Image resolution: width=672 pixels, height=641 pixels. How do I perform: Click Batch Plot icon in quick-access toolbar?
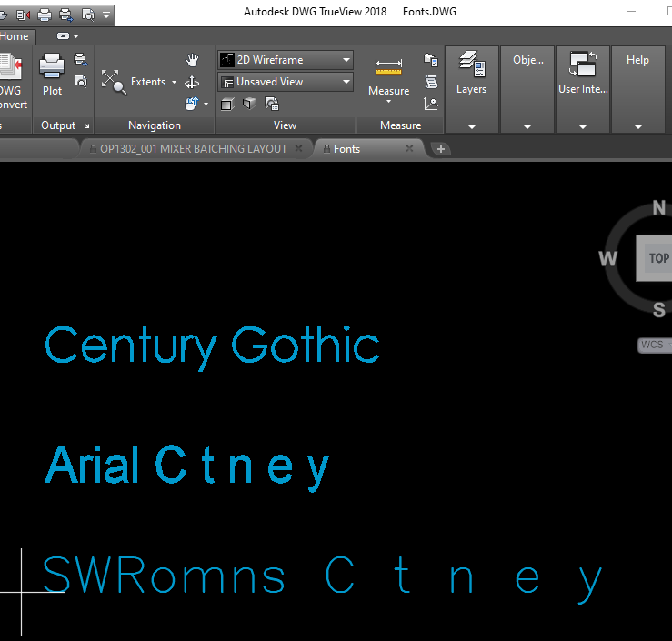66,15
